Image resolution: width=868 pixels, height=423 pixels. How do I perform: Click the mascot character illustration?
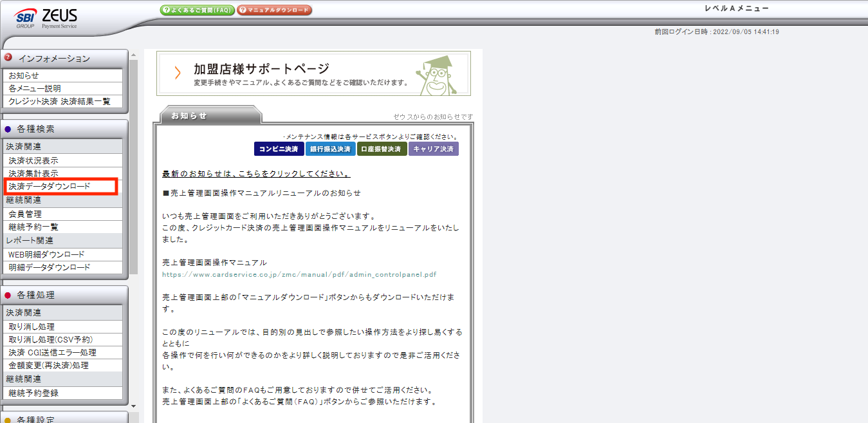point(438,75)
